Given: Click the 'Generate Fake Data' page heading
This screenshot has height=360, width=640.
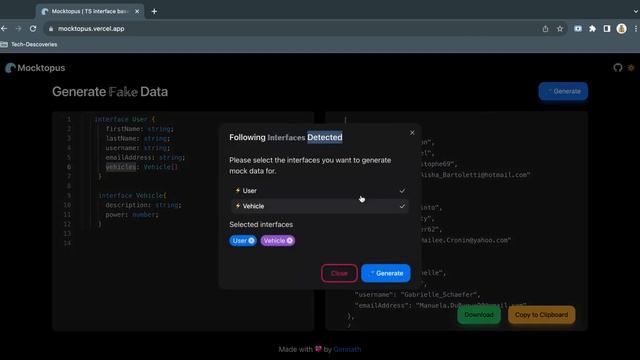Looking at the screenshot, I should coord(110,92).
